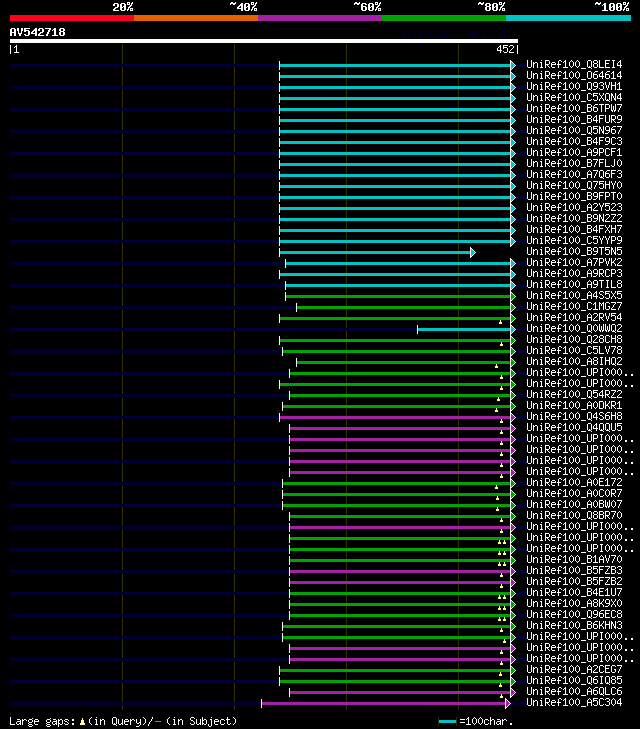Select label UniRef100_B7FLJ0

click(574, 163)
